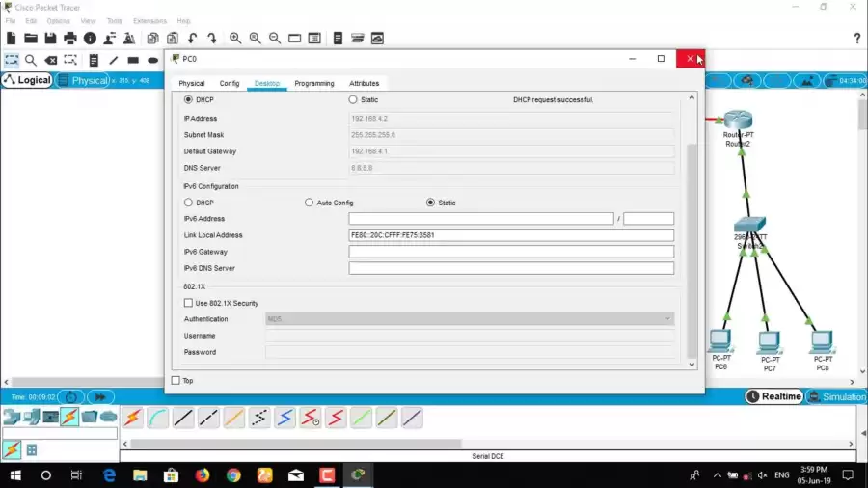868x488 pixels.
Task: Open the Options menu
Action: pyautogui.click(x=58, y=20)
